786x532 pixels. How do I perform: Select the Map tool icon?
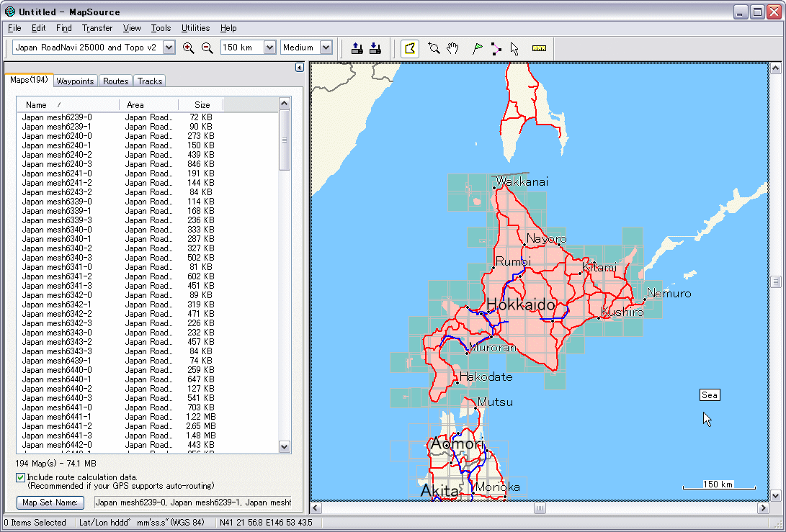pyautogui.click(x=410, y=48)
